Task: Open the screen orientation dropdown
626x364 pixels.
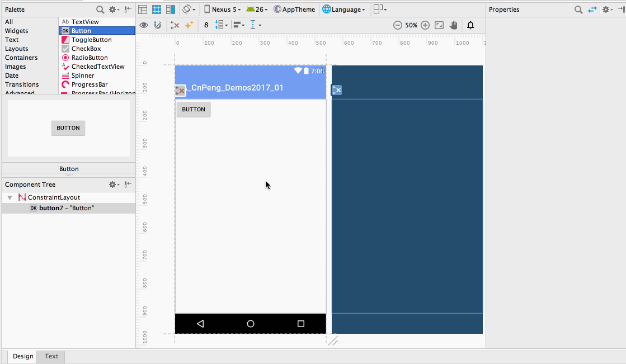Action: (x=189, y=9)
